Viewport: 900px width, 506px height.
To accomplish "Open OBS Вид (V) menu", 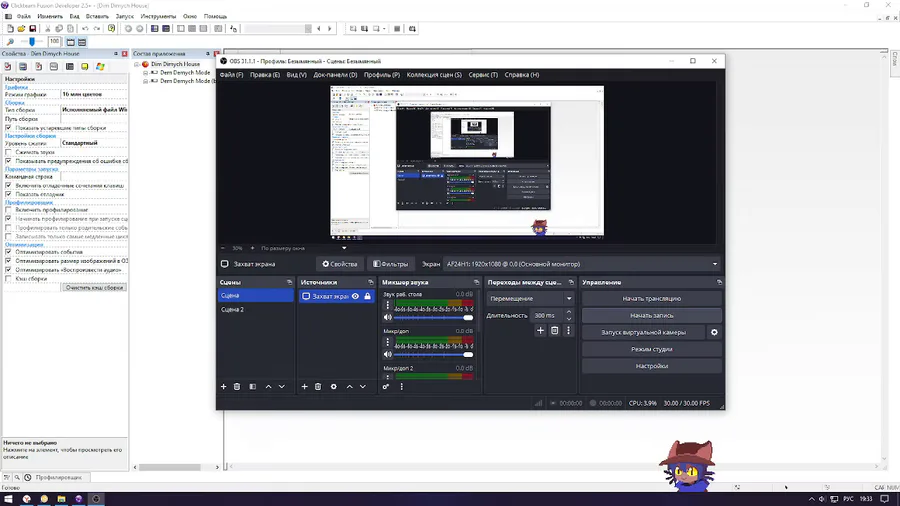I will coord(297,75).
